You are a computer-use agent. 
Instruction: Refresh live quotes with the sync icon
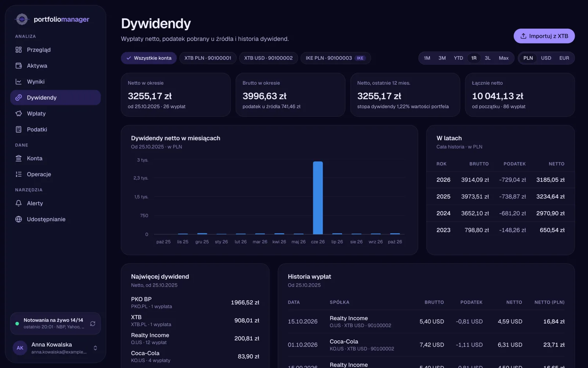93,323
